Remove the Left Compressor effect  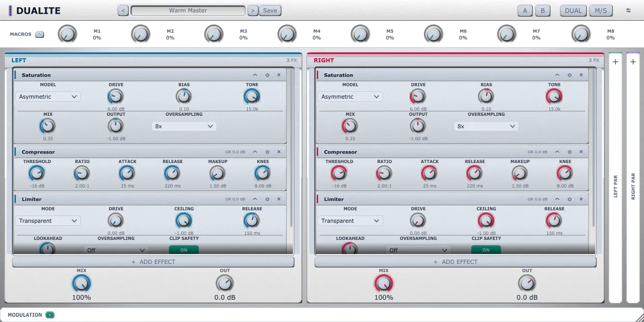pos(279,152)
